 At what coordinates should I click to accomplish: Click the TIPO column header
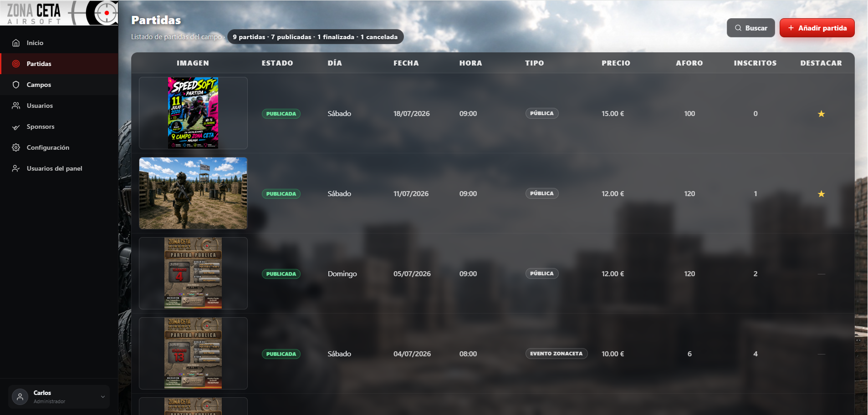(x=534, y=63)
